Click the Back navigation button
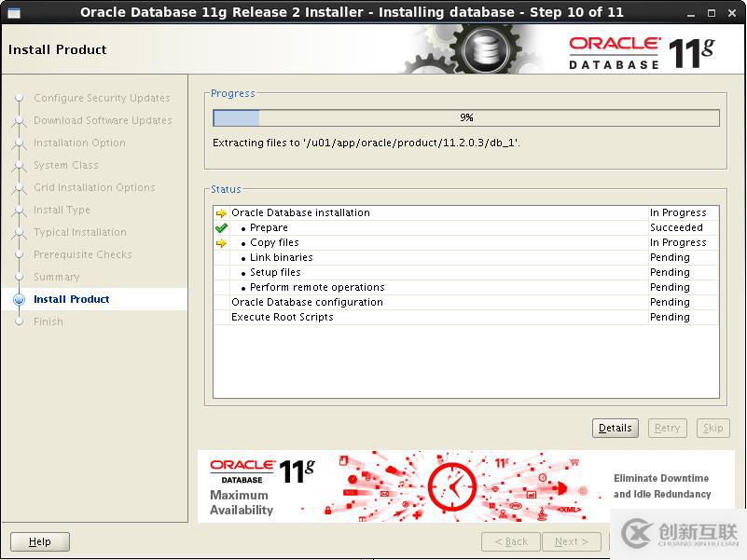This screenshot has width=747, height=560. tap(511, 541)
